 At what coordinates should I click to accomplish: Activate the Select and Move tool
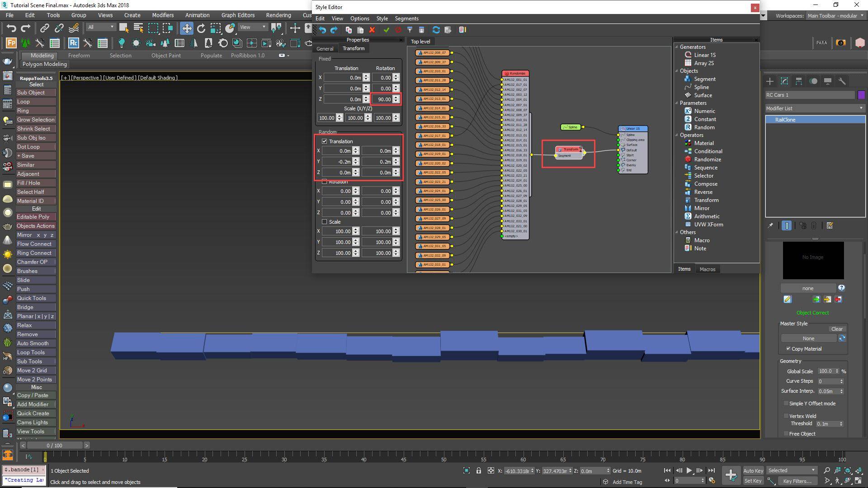(x=187, y=28)
